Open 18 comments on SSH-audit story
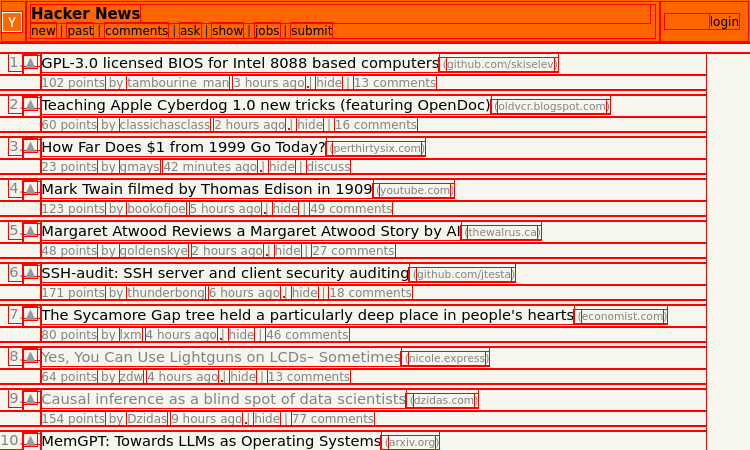The width and height of the screenshot is (750, 450). [x=370, y=293]
